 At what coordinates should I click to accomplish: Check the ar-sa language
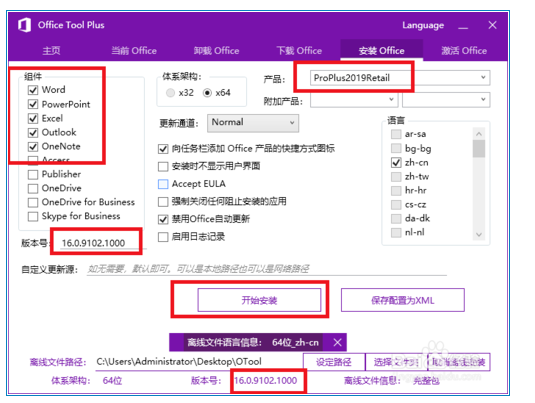(x=396, y=134)
